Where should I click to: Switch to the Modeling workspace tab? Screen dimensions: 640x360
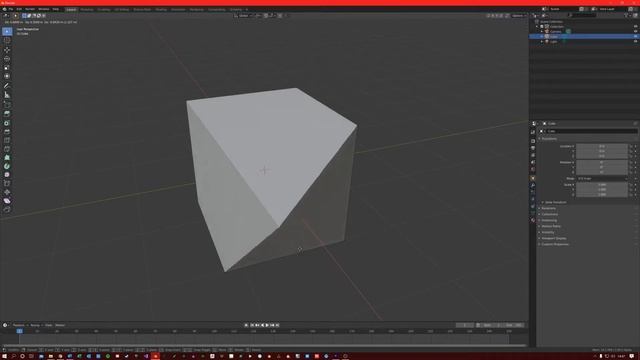point(87,9)
